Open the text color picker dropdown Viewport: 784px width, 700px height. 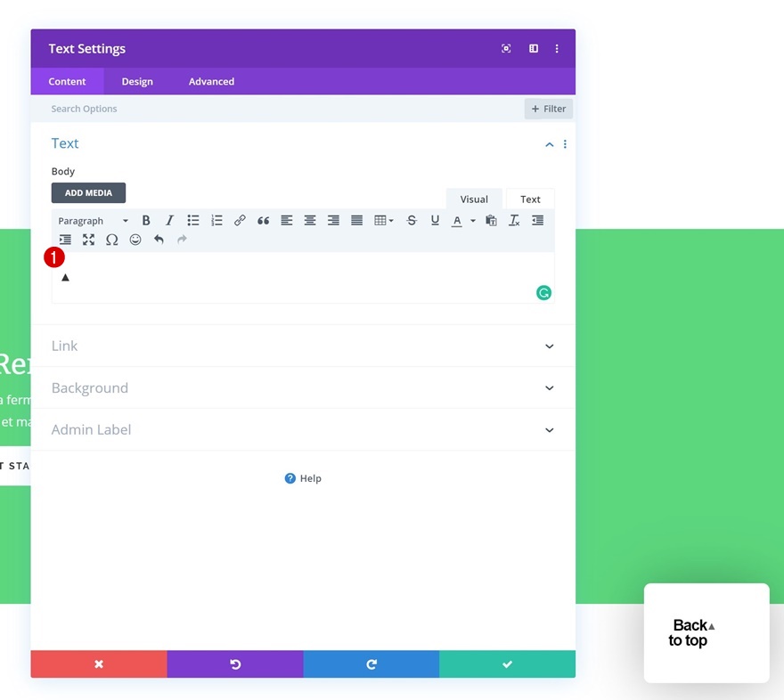[472, 220]
